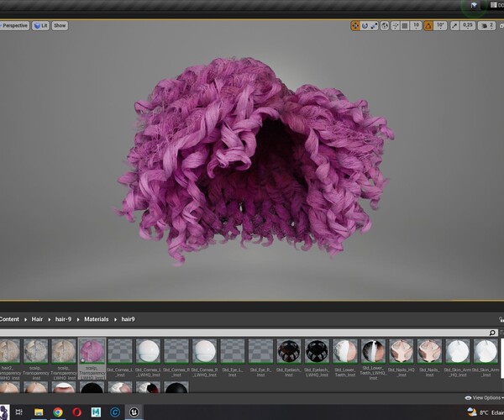Open Opera browser from the taskbar
The image size is (504, 420).
tap(76, 412)
